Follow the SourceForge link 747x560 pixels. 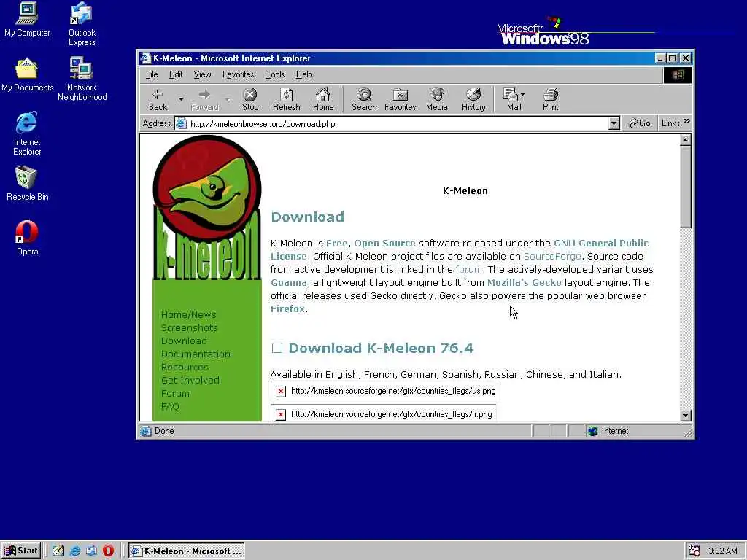(552, 256)
